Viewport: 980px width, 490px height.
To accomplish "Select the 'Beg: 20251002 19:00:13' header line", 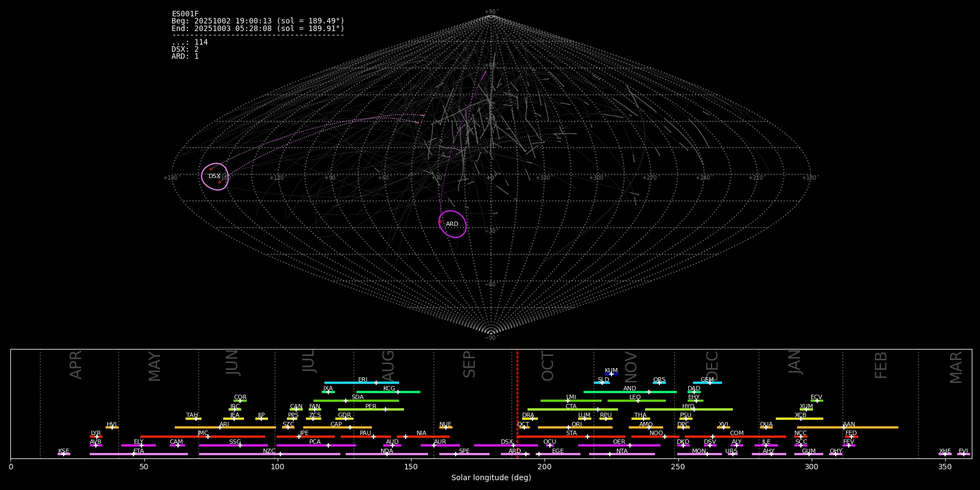I will tap(258, 21).
